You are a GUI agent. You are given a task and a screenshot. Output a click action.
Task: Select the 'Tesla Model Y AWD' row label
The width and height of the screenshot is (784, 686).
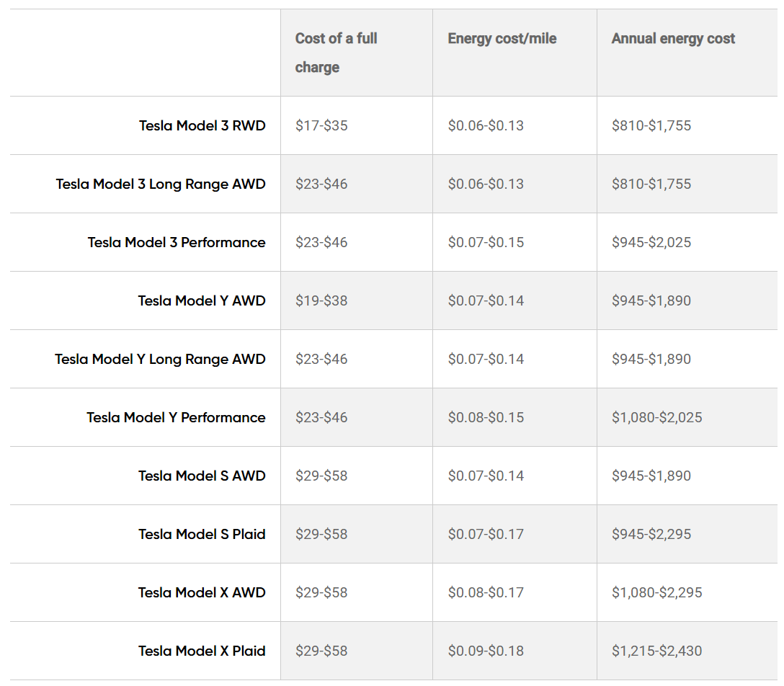pos(202,300)
